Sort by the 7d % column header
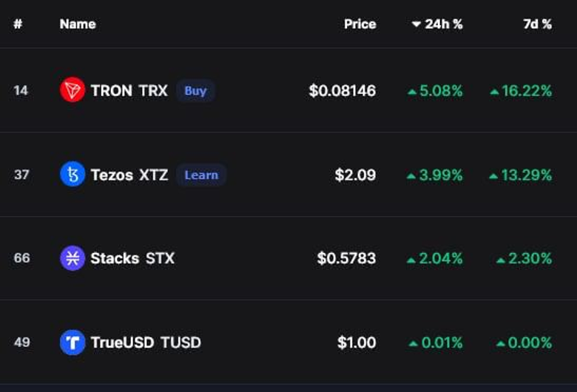This screenshot has width=577, height=392. click(x=537, y=24)
